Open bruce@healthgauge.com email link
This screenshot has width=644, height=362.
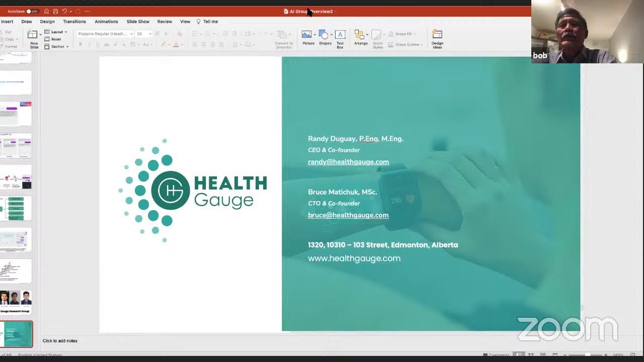click(348, 215)
